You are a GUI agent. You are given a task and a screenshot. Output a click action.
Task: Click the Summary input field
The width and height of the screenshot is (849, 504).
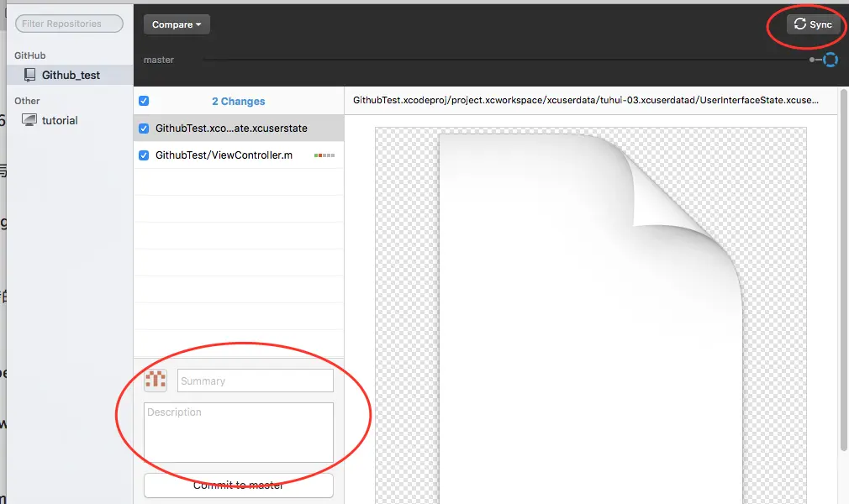255,381
